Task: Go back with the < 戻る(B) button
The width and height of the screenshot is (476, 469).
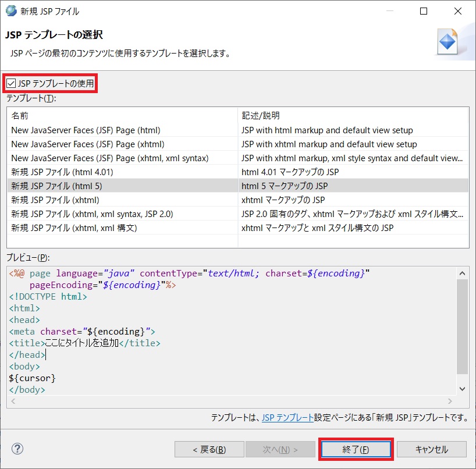Action: pos(209,449)
